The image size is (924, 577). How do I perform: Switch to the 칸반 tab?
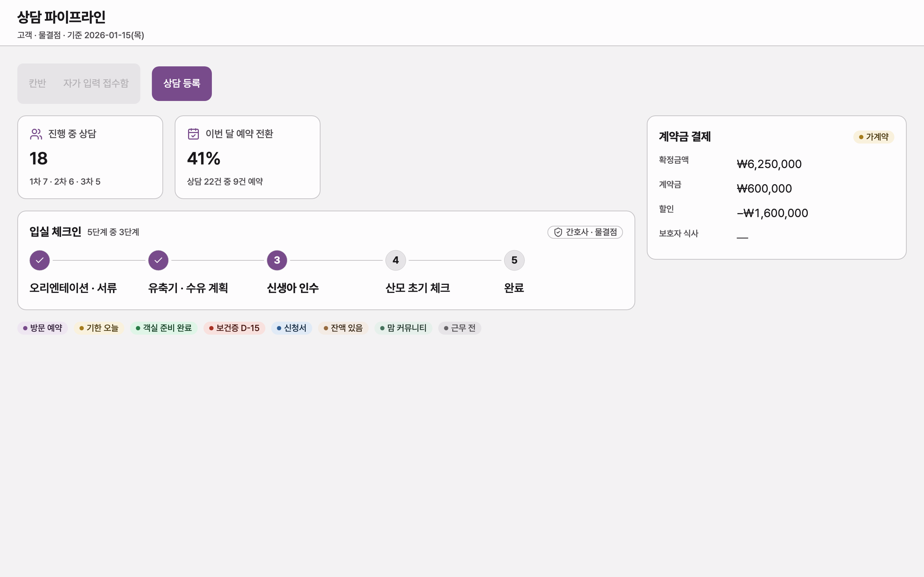38,83
